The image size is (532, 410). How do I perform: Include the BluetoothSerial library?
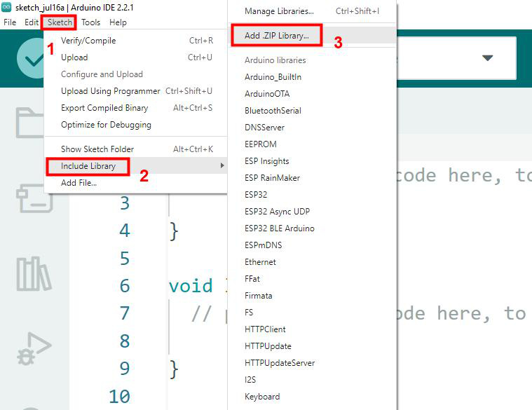tap(312, 111)
